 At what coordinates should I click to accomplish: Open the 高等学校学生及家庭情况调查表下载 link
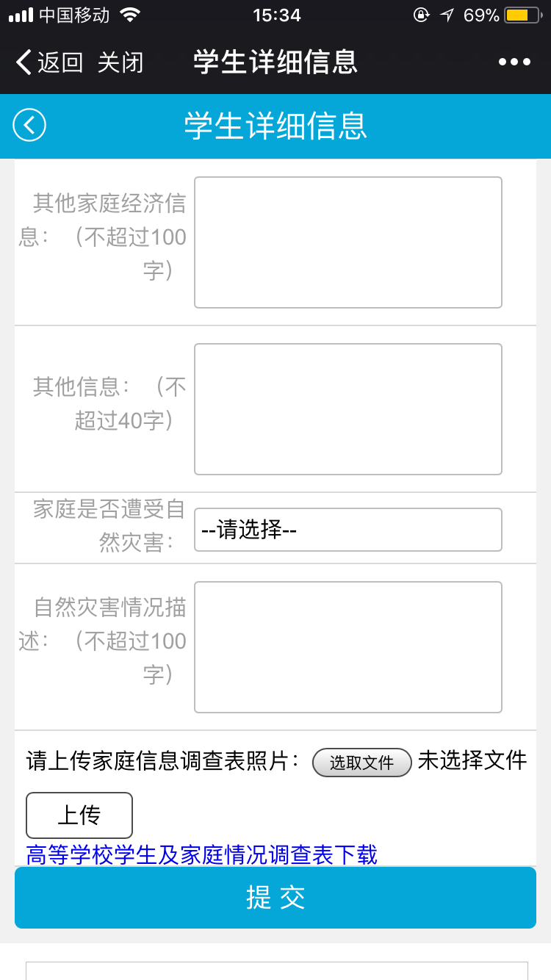[202, 855]
